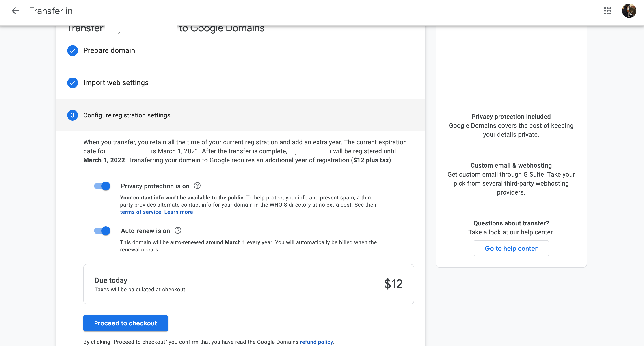Click the Prepare domain checkmark icon

(x=73, y=50)
